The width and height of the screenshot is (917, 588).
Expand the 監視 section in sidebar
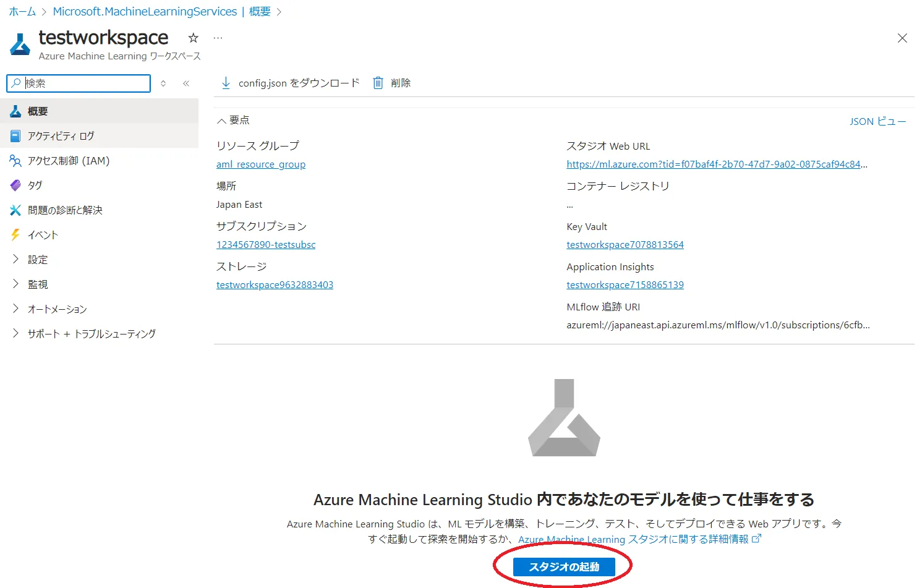pos(16,284)
